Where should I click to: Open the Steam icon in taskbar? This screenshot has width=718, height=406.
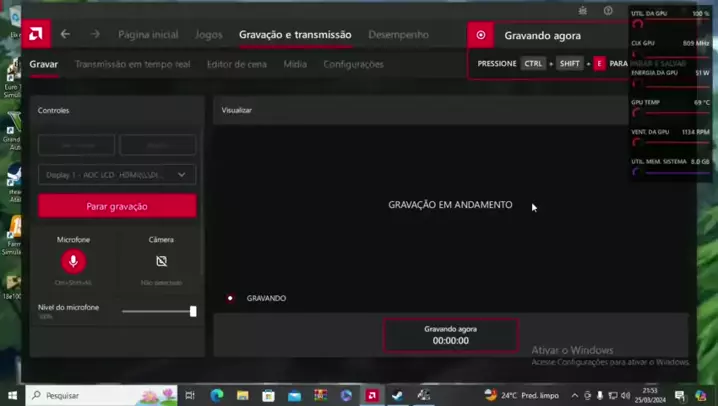(x=397, y=395)
